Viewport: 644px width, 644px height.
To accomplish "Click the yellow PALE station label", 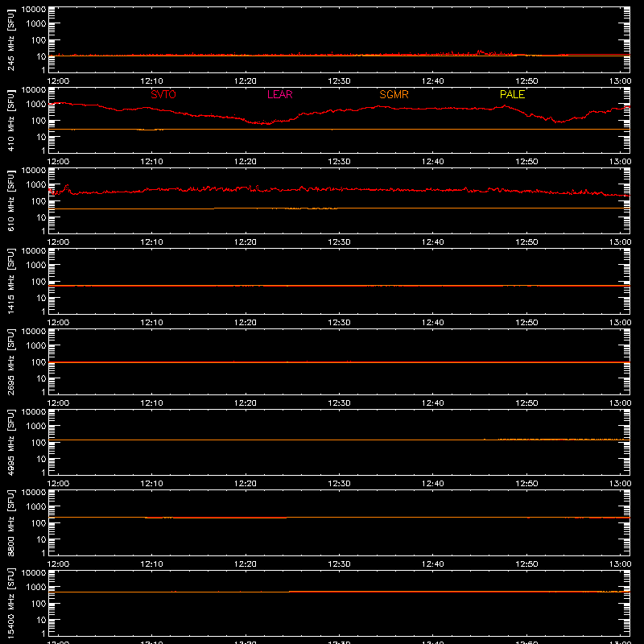I will [512, 94].
